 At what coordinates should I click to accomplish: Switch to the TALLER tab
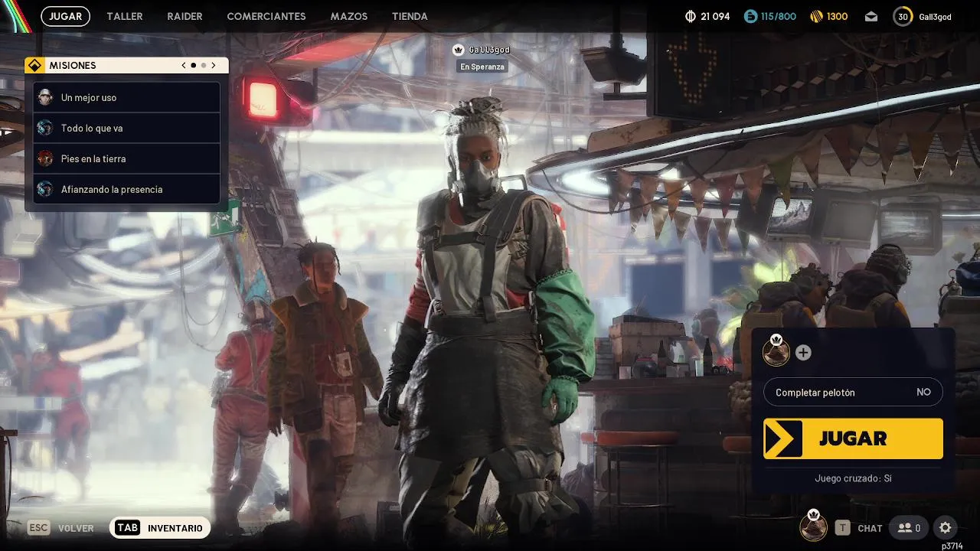coord(125,16)
